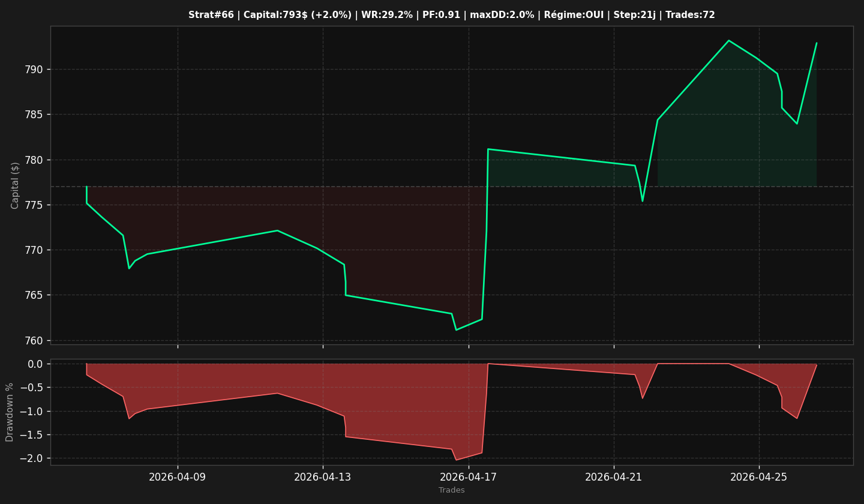Click the chart title starting with Strat#66
Screen dimensions: 864x504
tap(452, 15)
